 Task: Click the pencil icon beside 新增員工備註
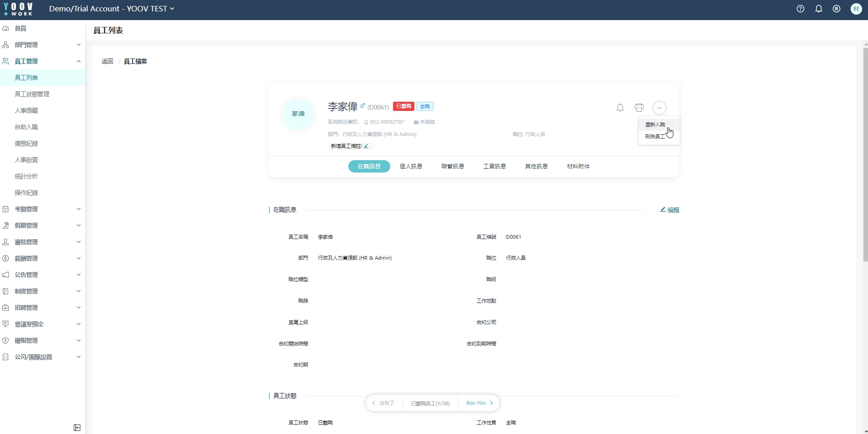tap(366, 146)
